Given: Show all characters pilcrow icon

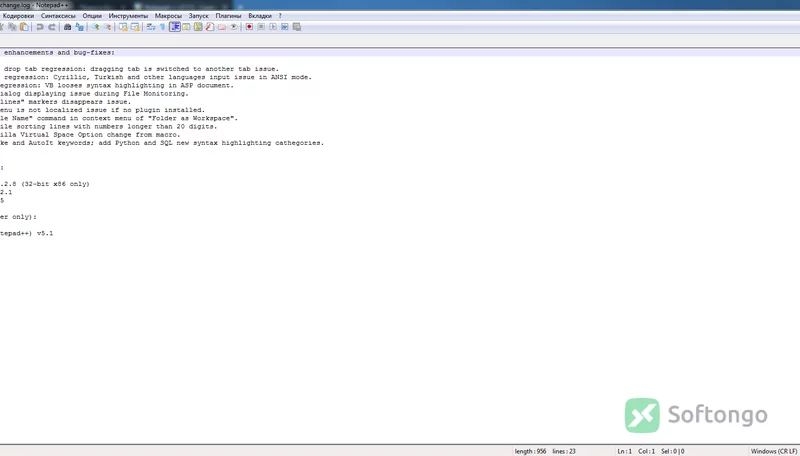Looking at the screenshot, I should 162,27.
